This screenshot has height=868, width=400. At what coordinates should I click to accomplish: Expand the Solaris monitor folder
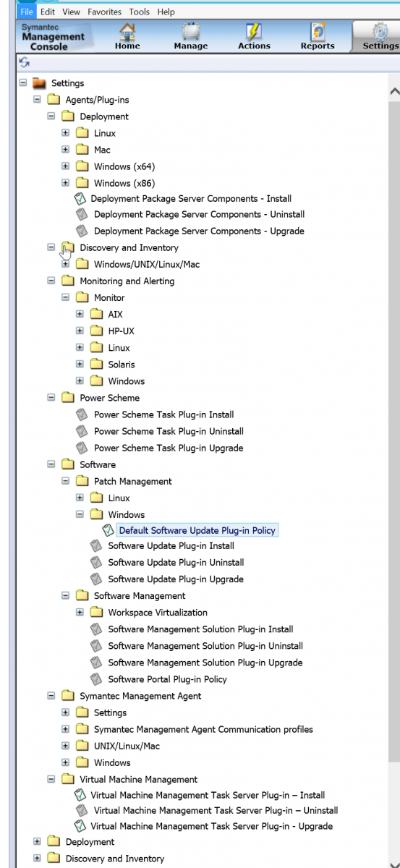[x=80, y=364]
